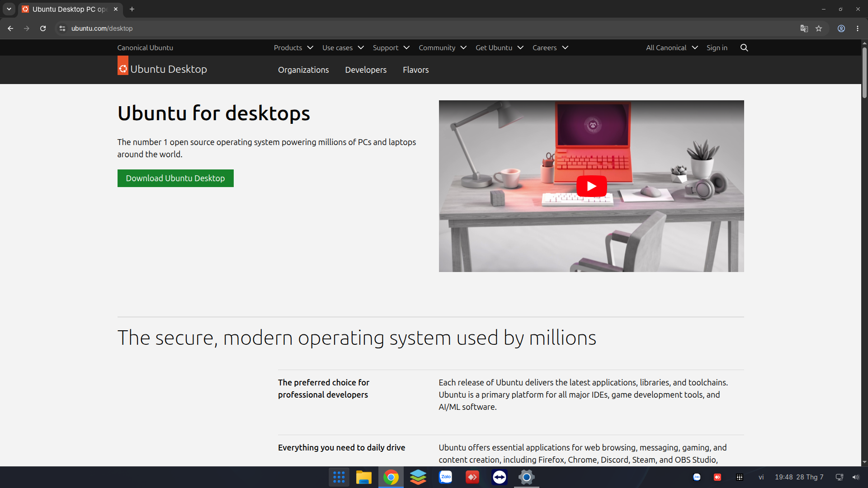The height and width of the screenshot is (488, 868).
Task: Open the layered stack app in taskbar
Action: click(418, 477)
